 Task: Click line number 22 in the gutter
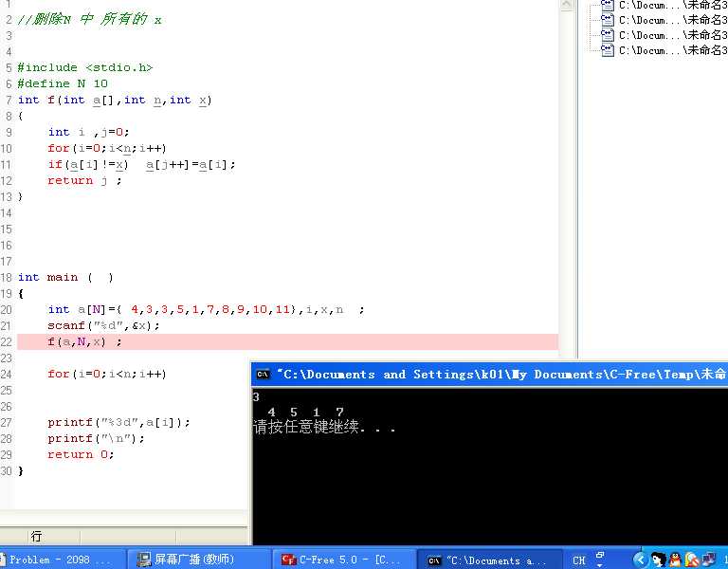[x=6, y=341]
